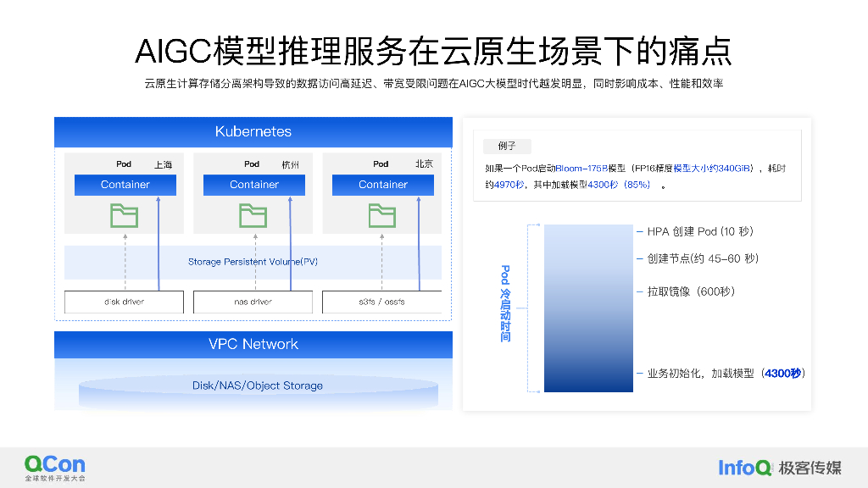
Task: Select the Container box in the 杭州 Pod
Action: 254,185
